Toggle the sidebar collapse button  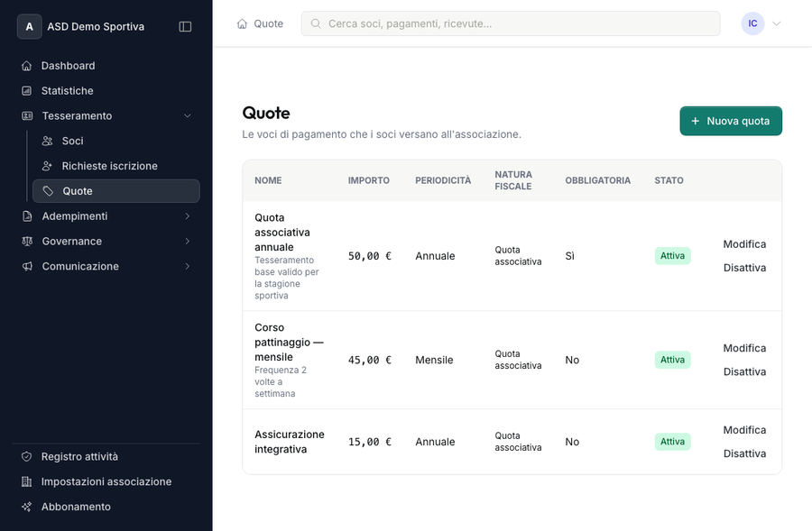coord(185,26)
